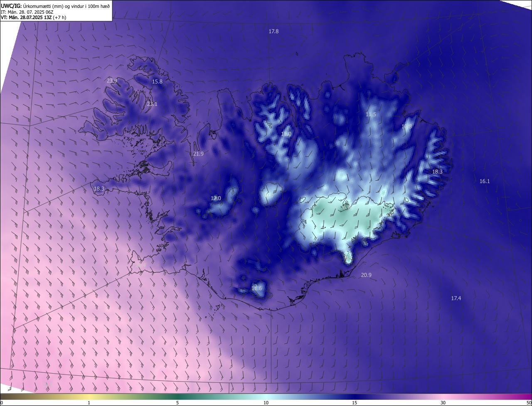Viewport: 532px width, 406px height.
Task: Click the colorbar '15' tick label
Action: (355, 403)
